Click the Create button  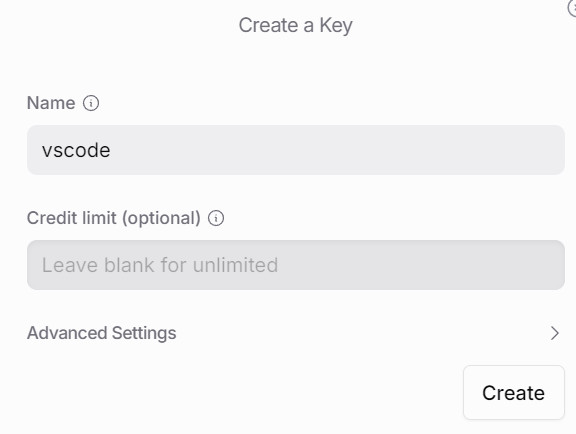pos(514,392)
